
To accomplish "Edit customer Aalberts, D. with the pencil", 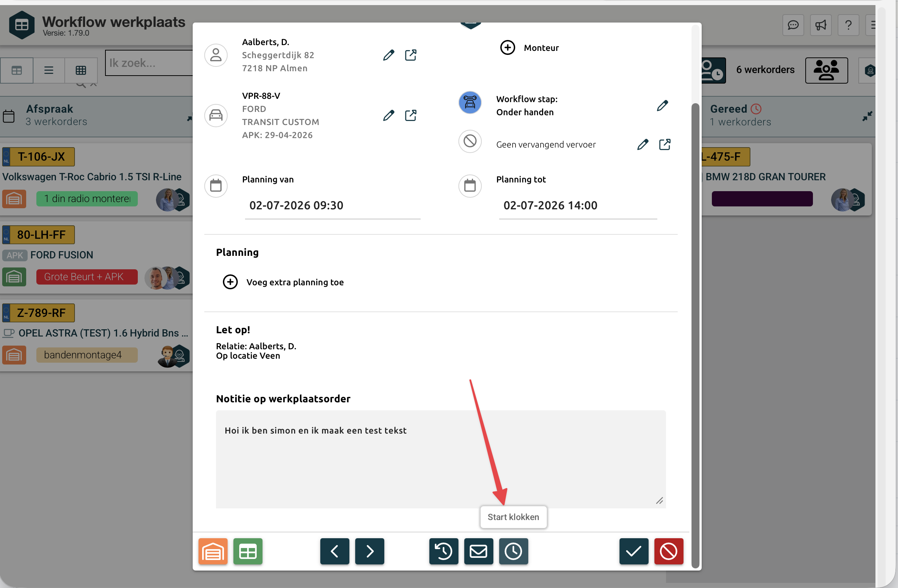I will tap(389, 55).
